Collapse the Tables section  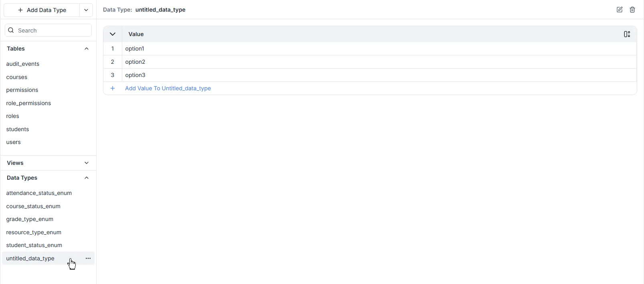(87, 49)
